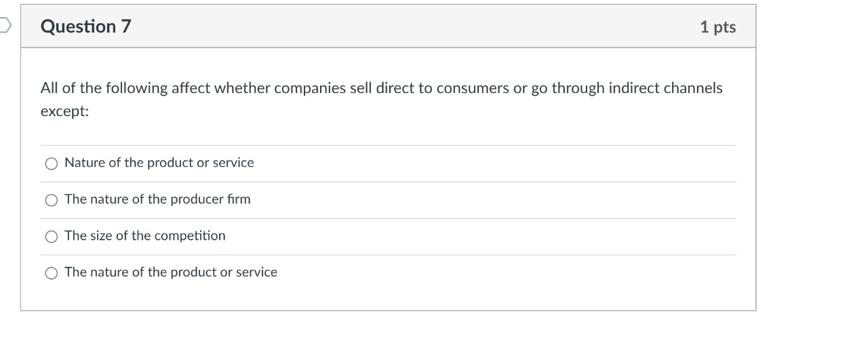Image resolution: width=868 pixels, height=338 pixels.
Task: Click the 'The size of the competition' label text
Action: pos(145,236)
